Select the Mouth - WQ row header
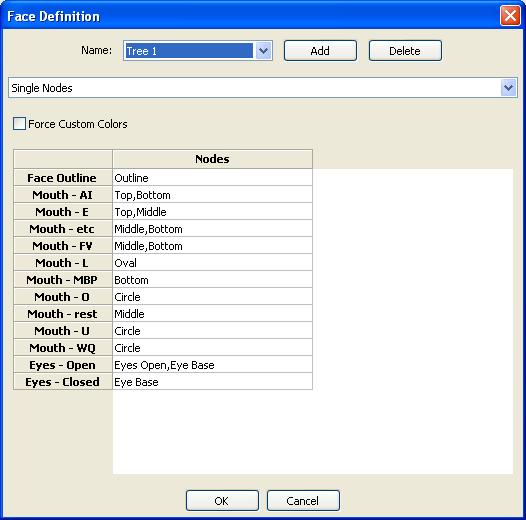The height and width of the screenshot is (520, 526). tap(62, 348)
